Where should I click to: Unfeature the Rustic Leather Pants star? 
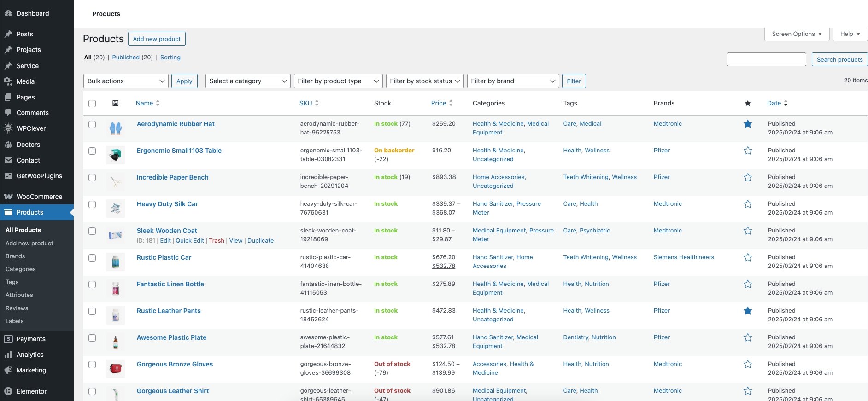tap(747, 311)
